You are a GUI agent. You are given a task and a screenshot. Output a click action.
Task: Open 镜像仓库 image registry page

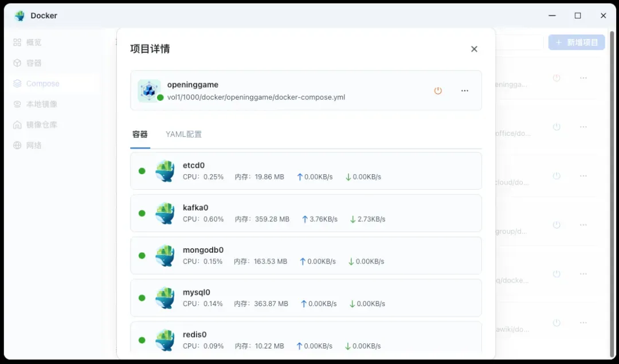coord(41,125)
